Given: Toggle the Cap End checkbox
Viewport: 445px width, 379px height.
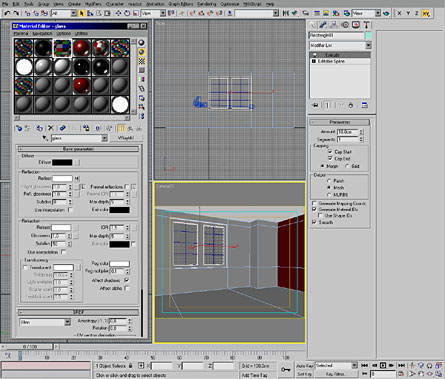Looking at the screenshot, I should (x=330, y=159).
